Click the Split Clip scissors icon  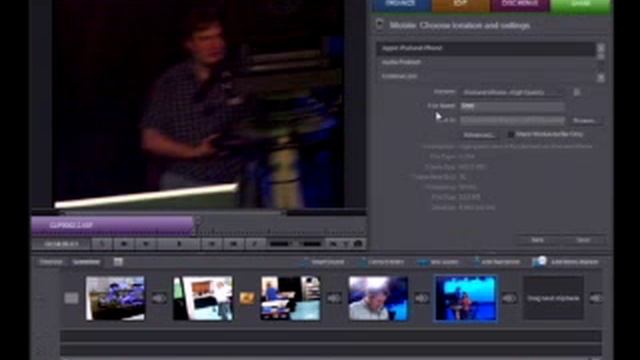[255, 244]
